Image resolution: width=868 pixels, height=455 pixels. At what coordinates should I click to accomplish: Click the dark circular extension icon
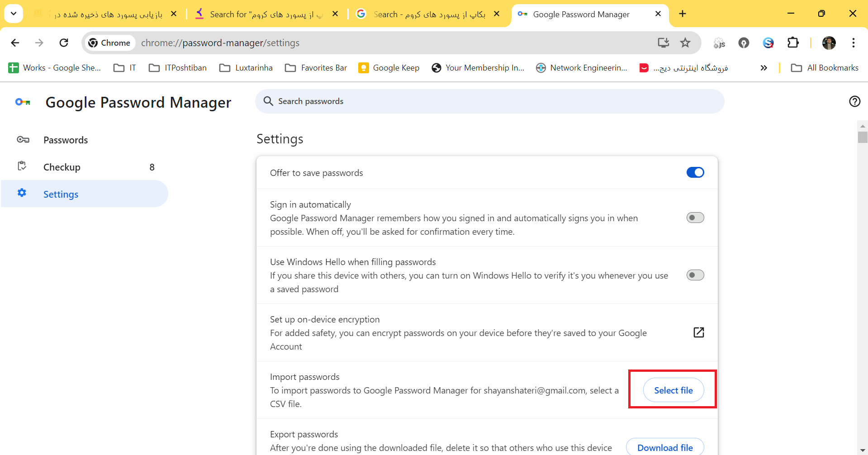(744, 43)
